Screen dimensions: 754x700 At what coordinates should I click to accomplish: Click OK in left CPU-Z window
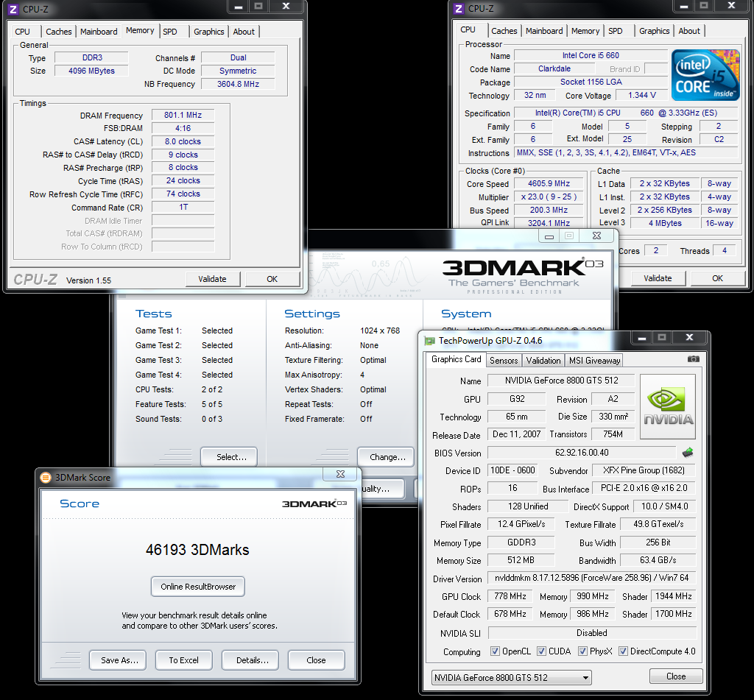click(x=272, y=279)
